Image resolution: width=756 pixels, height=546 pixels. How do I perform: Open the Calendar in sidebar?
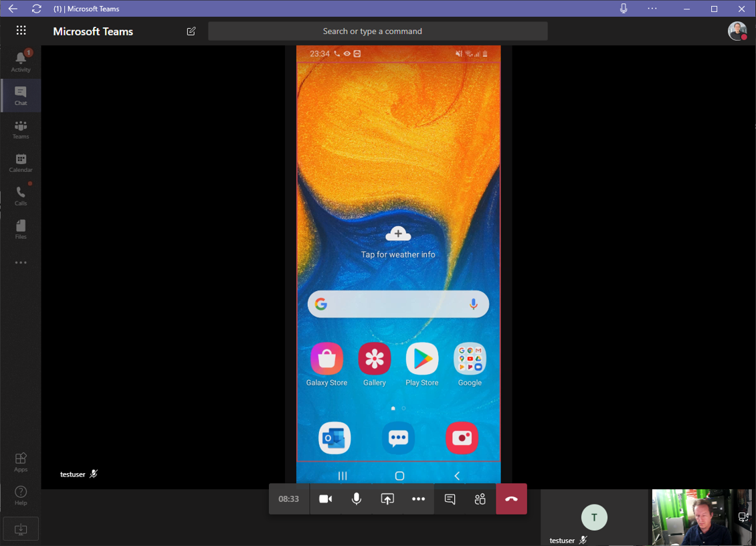pyautogui.click(x=21, y=163)
